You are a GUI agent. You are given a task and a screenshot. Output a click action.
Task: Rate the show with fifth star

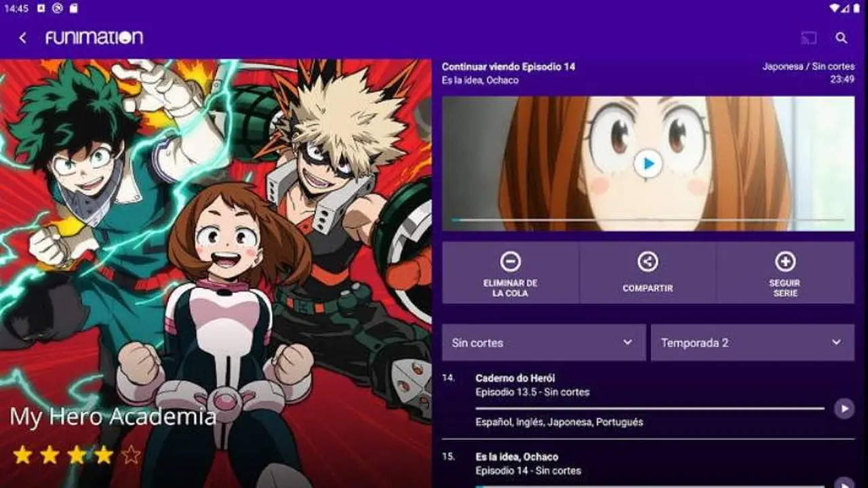(131, 455)
